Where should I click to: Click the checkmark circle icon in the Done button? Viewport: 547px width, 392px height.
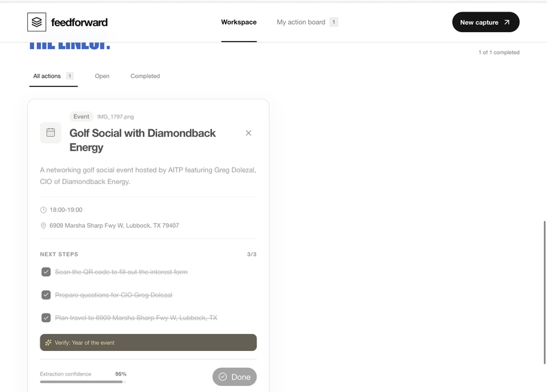click(223, 377)
